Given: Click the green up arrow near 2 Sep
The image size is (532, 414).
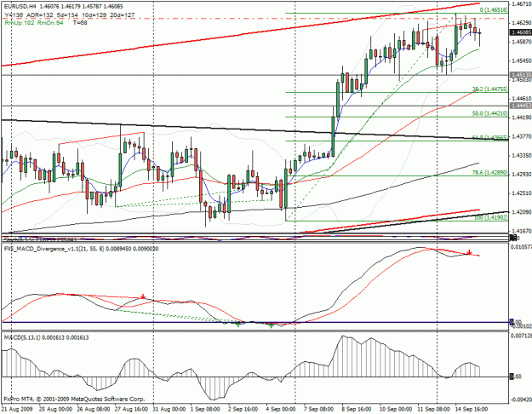Looking at the screenshot, I should coord(237,325).
